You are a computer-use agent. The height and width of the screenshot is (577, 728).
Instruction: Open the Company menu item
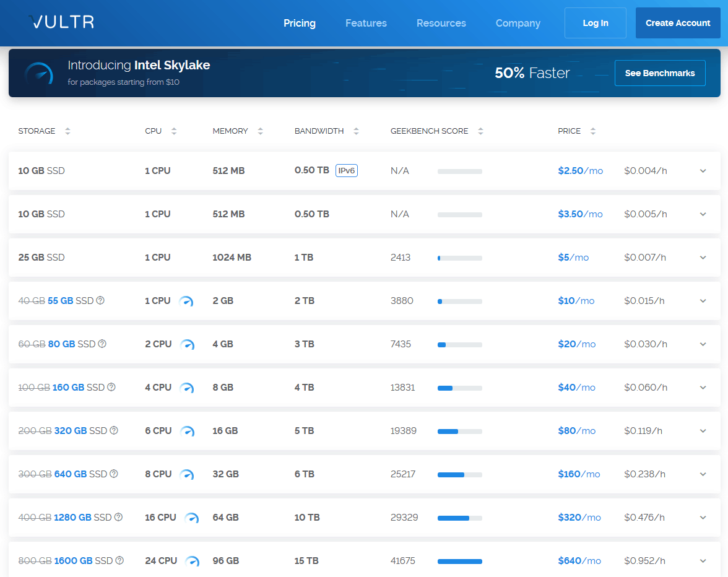[x=518, y=23]
